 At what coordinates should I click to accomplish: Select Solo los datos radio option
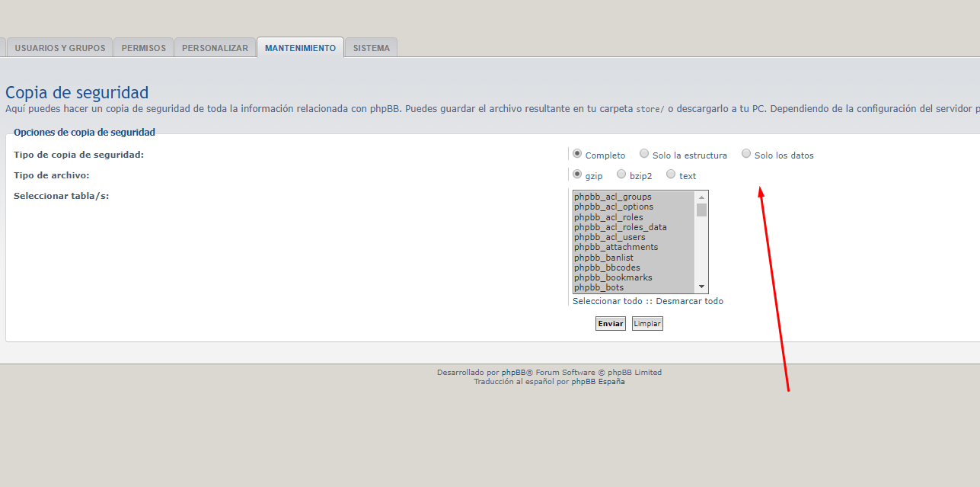(x=746, y=154)
